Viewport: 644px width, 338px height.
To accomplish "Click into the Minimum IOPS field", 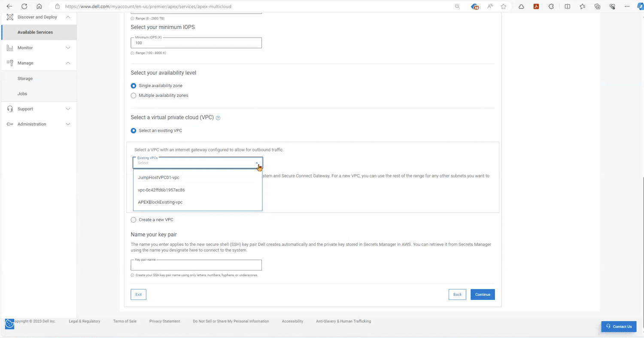I will [x=196, y=43].
